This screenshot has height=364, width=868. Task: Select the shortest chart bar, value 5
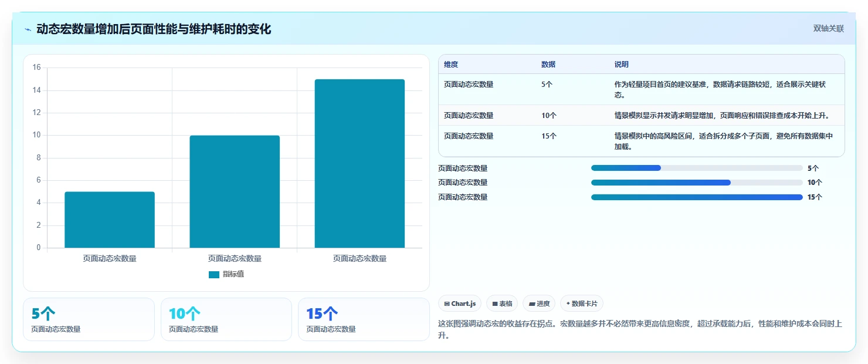coord(110,220)
